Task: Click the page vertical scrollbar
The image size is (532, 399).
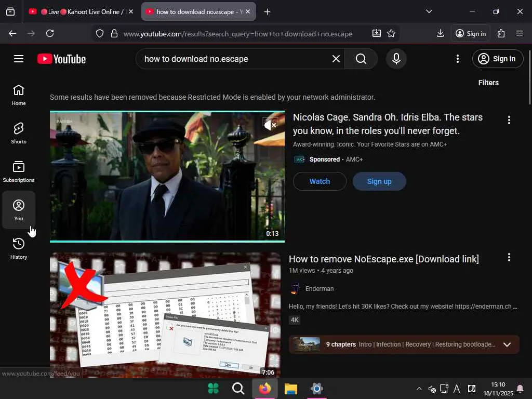Action: 529,77
